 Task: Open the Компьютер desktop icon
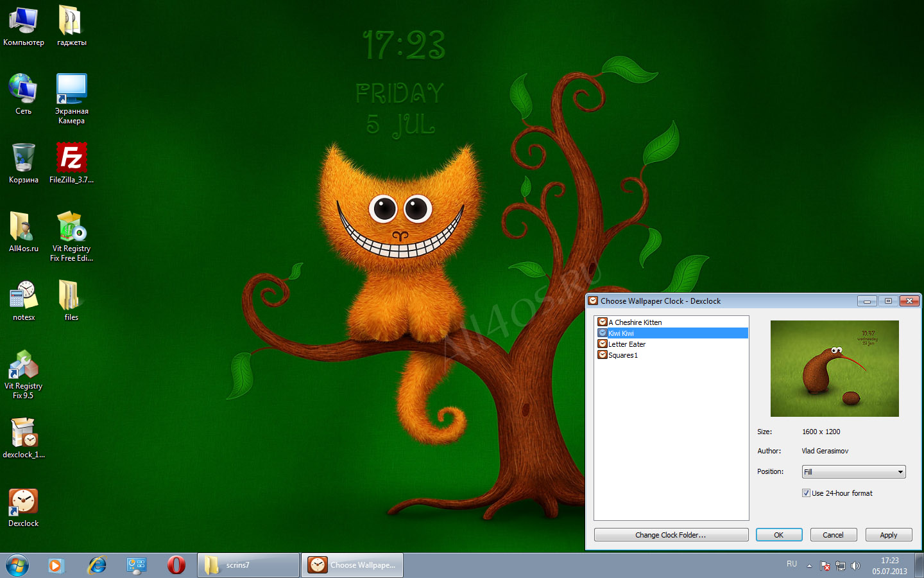pyautogui.click(x=24, y=26)
